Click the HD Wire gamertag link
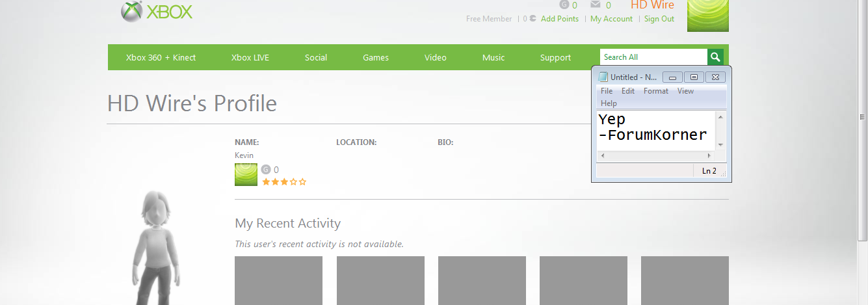Image resolution: width=868 pixels, height=305 pixels. [x=652, y=5]
